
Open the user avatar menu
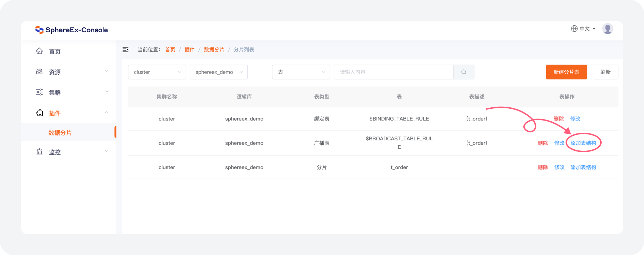(607, 29)
